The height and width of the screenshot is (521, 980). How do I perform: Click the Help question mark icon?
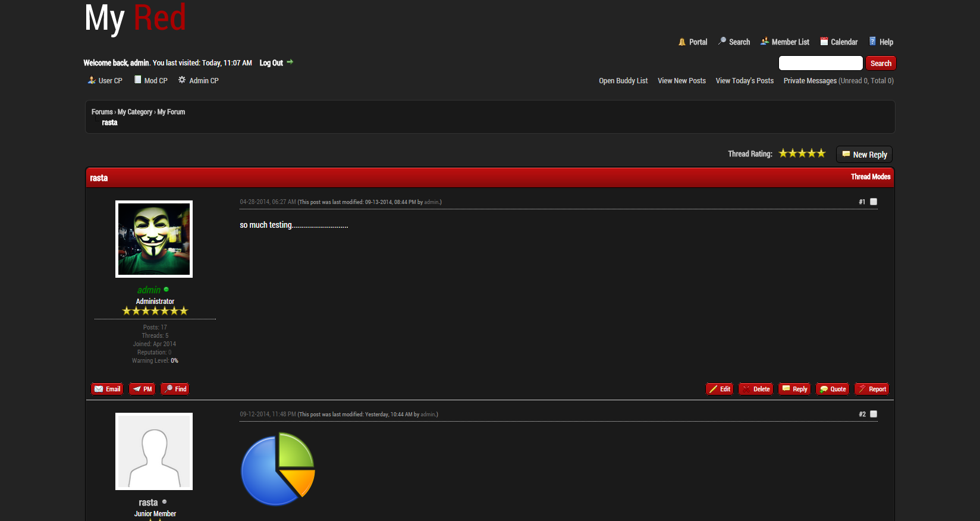click(872, 42)
